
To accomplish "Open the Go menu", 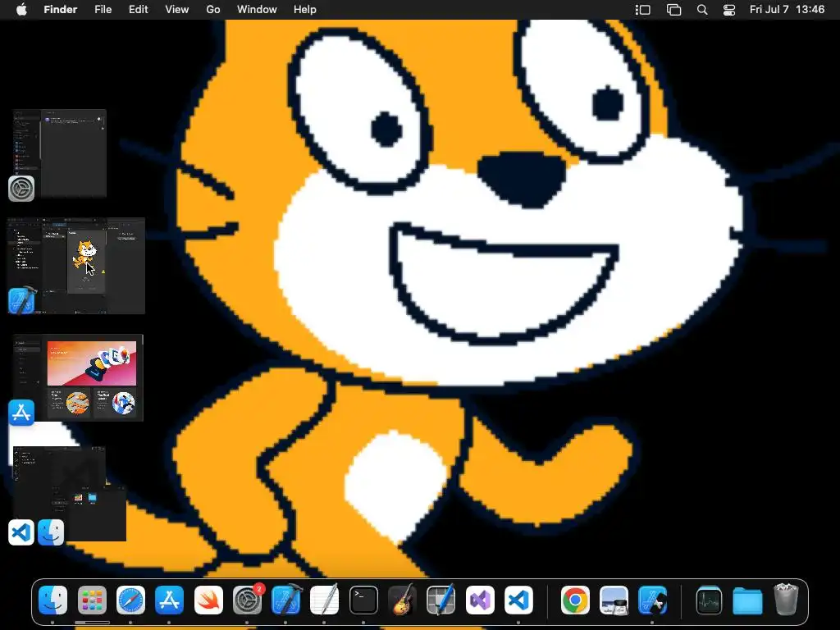I will click(213, 10).
